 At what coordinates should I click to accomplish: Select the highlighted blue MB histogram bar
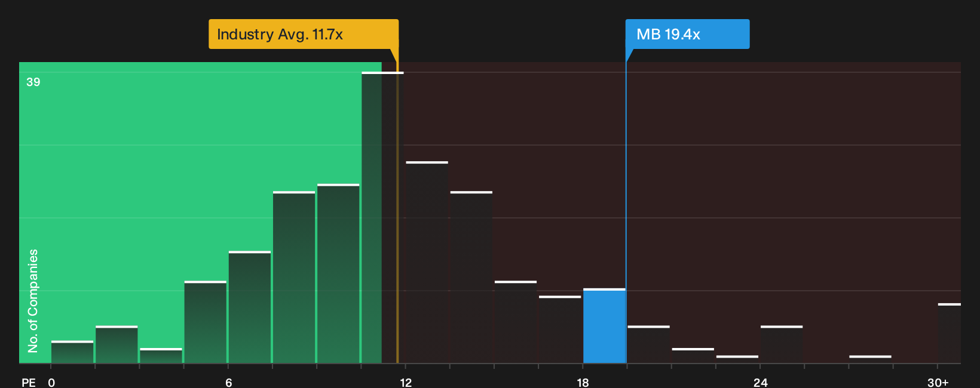pos(604,326)
